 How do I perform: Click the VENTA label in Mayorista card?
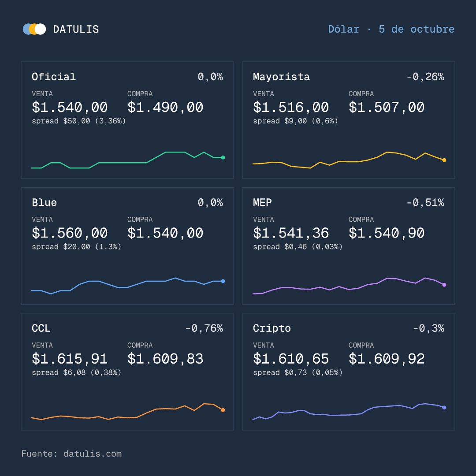264,93
